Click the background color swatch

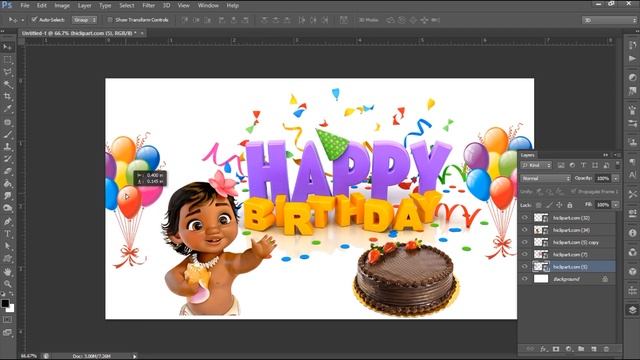click(x=11, y=309)
